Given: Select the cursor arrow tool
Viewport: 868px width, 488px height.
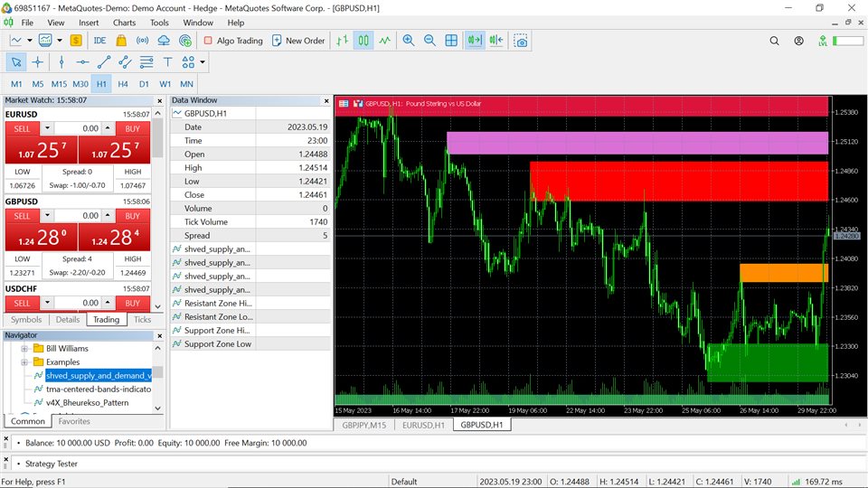Looking at the screenshot, I should (x=16, y=62).
